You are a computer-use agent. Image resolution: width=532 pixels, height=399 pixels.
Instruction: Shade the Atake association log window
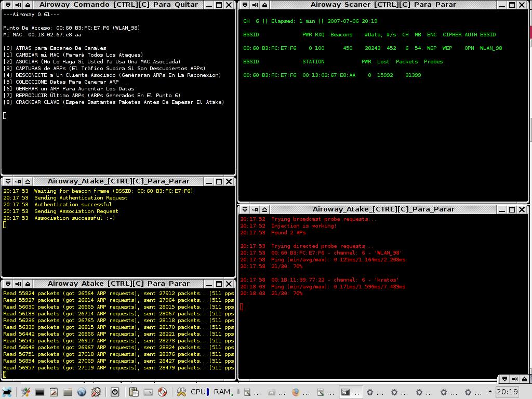[28, 181]
